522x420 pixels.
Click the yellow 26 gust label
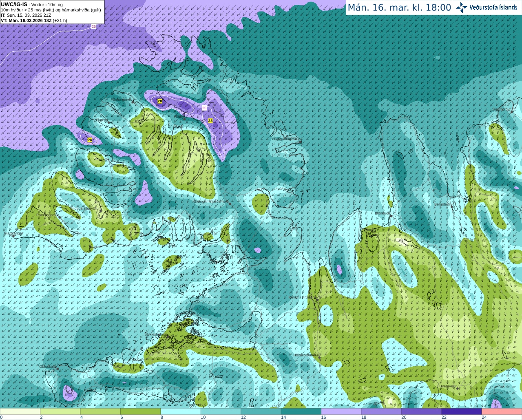tap(90, 140)
